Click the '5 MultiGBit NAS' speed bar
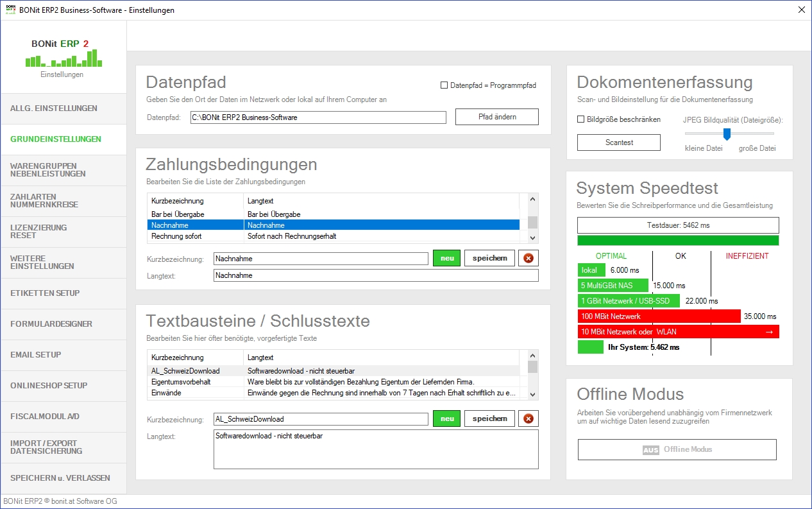 pyautogui.click(x=613, y=286)
